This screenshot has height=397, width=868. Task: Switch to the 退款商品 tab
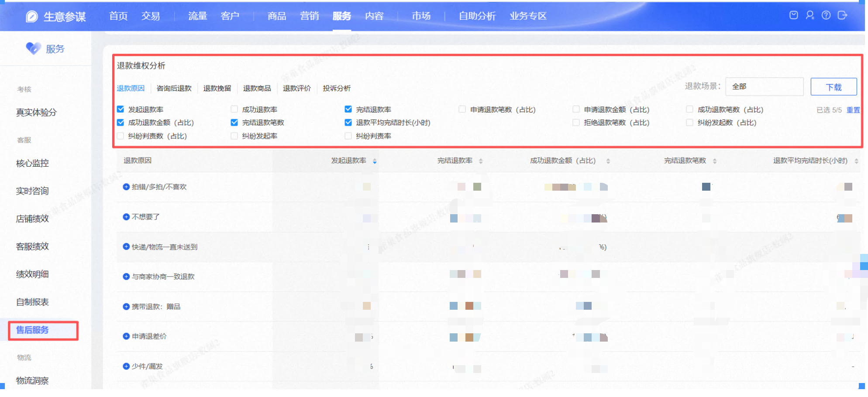[257, 88]
